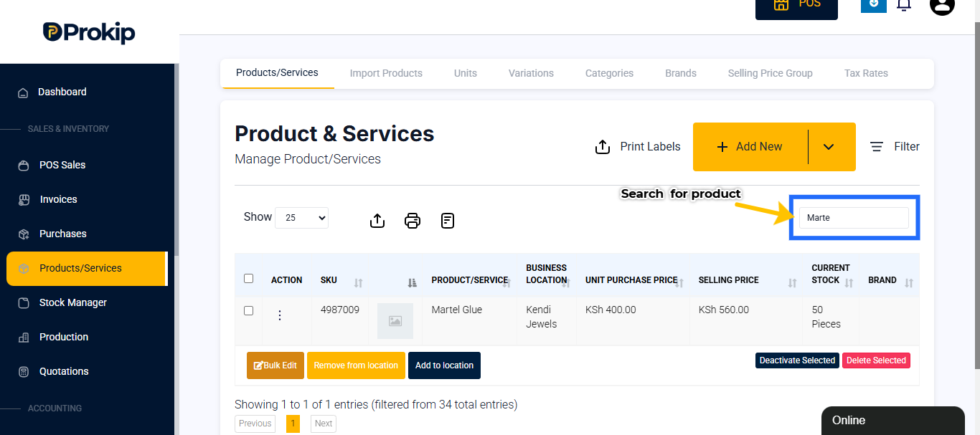This screenshot has height=435, width=980.
Task: Click SKU value 4987009
Action: [340, 310]
